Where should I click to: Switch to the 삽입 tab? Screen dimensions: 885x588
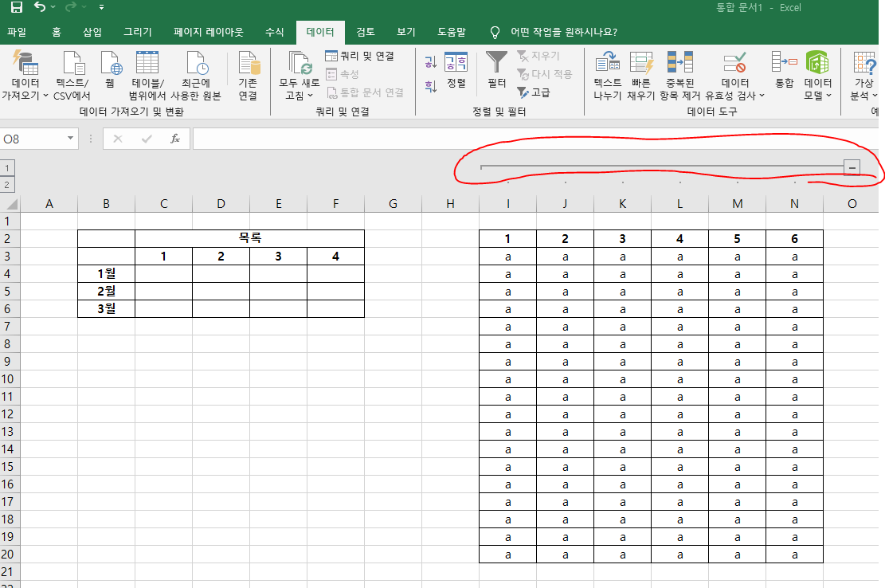pyautogui.click(x=92, y=32)
